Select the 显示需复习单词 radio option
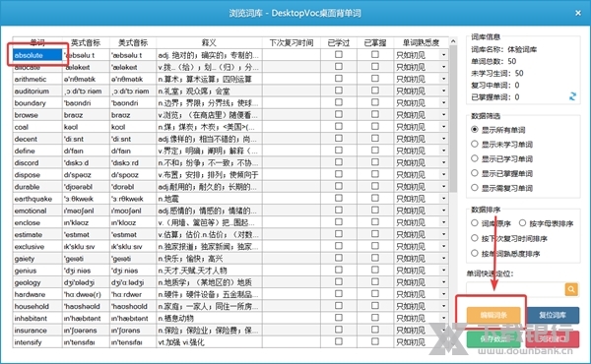This screenshot has width=591, height=364. (475, 188)
